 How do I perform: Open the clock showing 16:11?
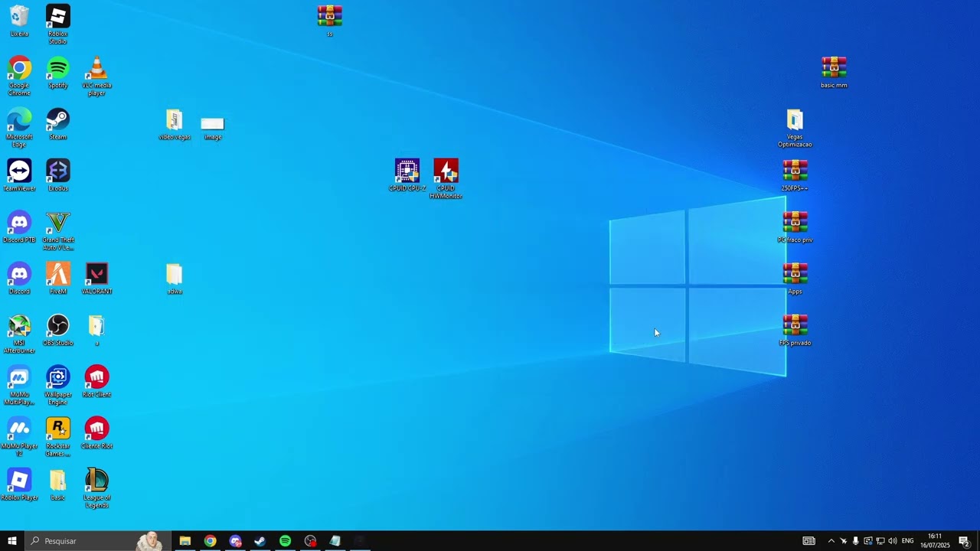coord(935,541)
